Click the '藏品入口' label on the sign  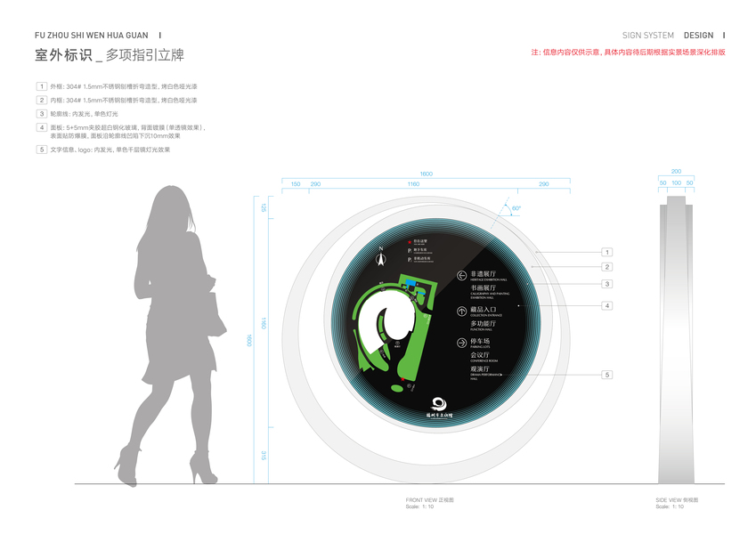484,310
